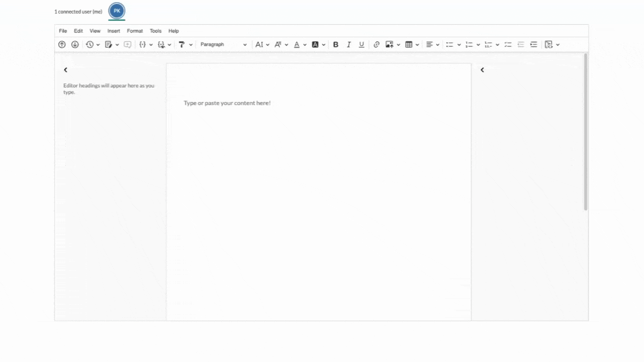
Task: Click into the document content area
Action: [x=318, y=176]
